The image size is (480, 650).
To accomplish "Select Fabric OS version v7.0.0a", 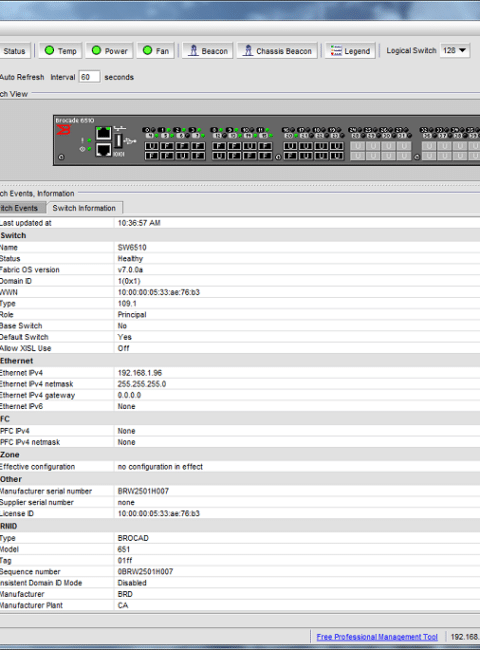I will 130,270.
